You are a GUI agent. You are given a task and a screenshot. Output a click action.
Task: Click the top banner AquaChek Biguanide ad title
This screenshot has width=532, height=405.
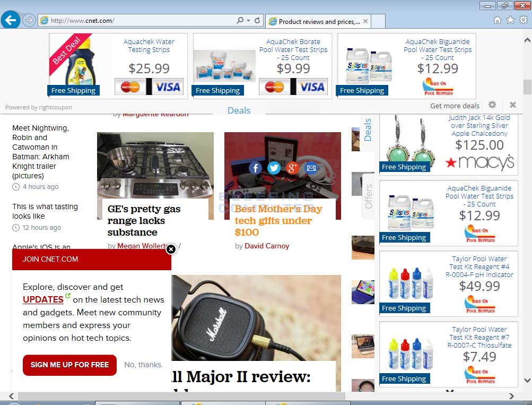coord(438,49)
